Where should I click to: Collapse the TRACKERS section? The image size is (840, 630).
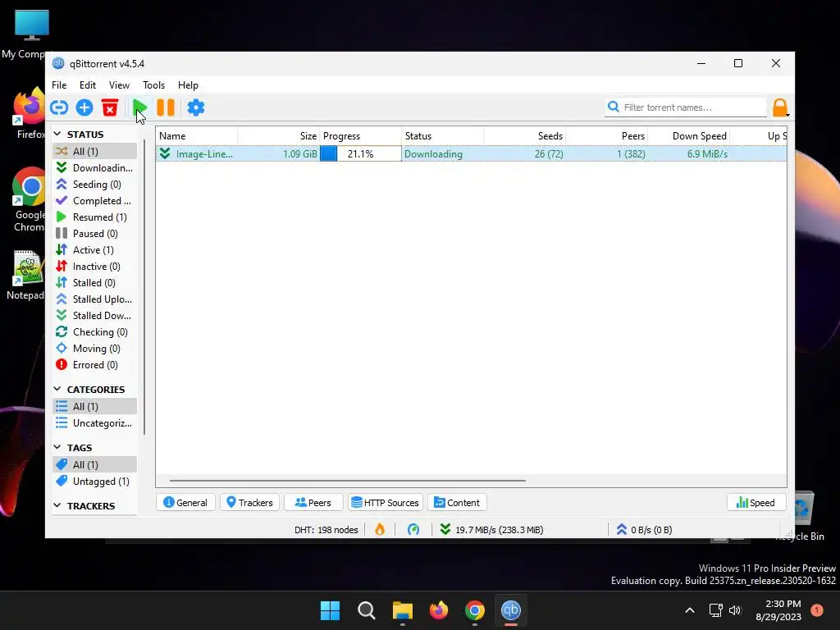point(57,505)
